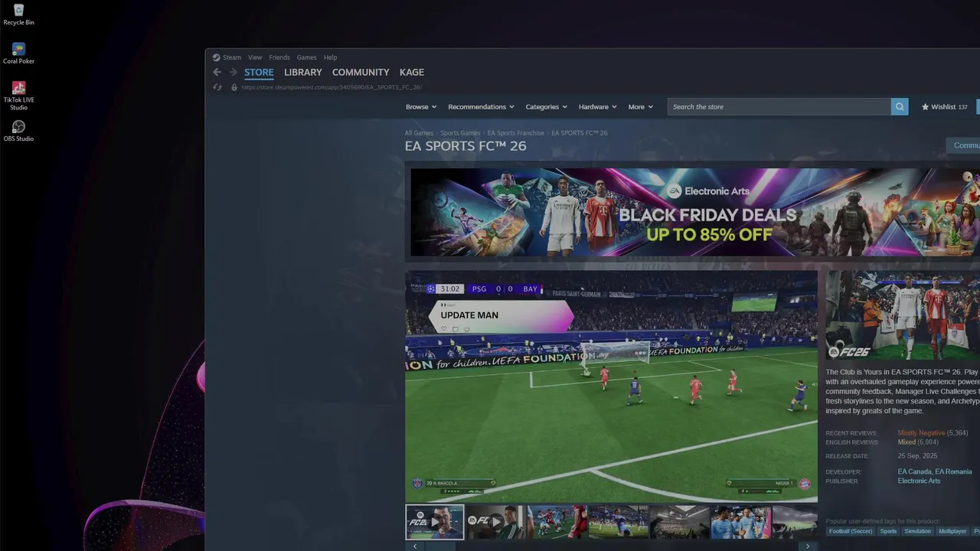Reload the page with the refresh icon

click(217, 87)
